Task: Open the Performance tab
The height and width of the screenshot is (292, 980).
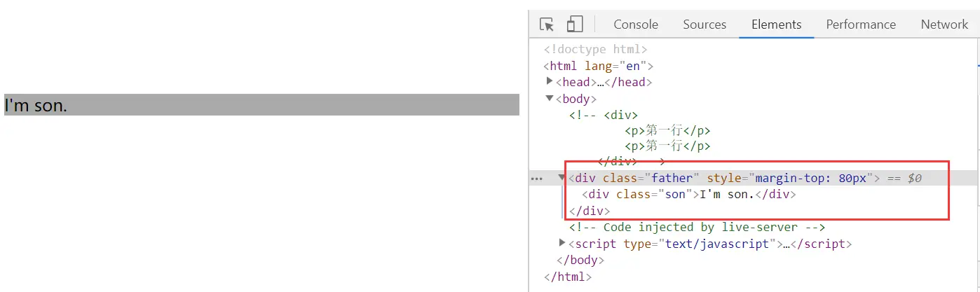Action: tap(861, 25)
